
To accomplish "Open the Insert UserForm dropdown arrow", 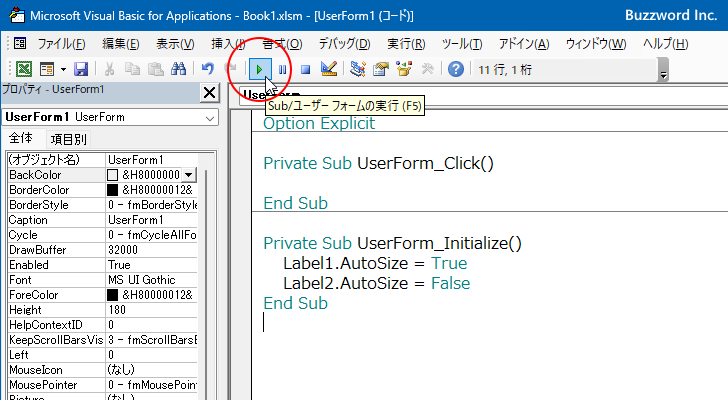I will point(63,70).
